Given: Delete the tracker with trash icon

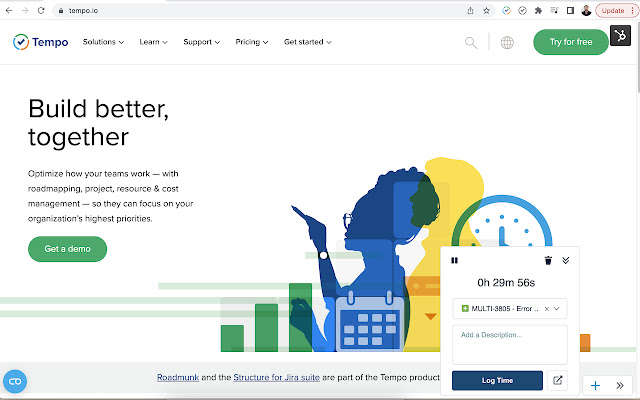Looking at the screenshot, I should 548,260.
